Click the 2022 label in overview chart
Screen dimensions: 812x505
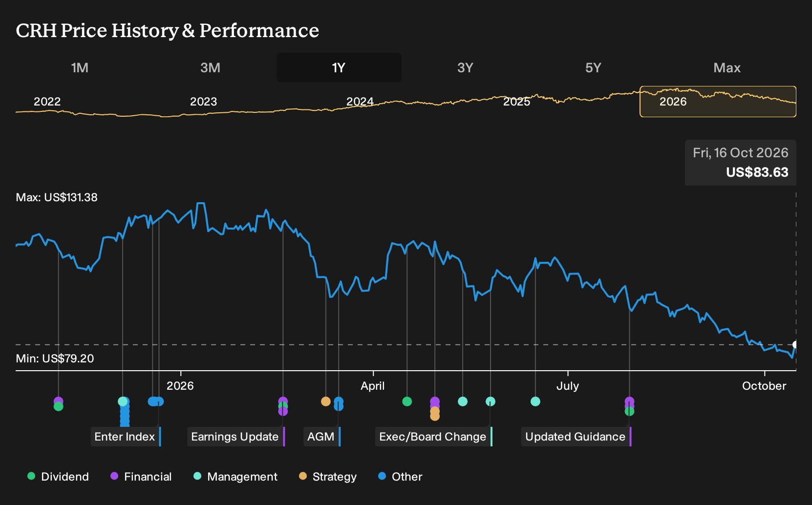point(47,102)
